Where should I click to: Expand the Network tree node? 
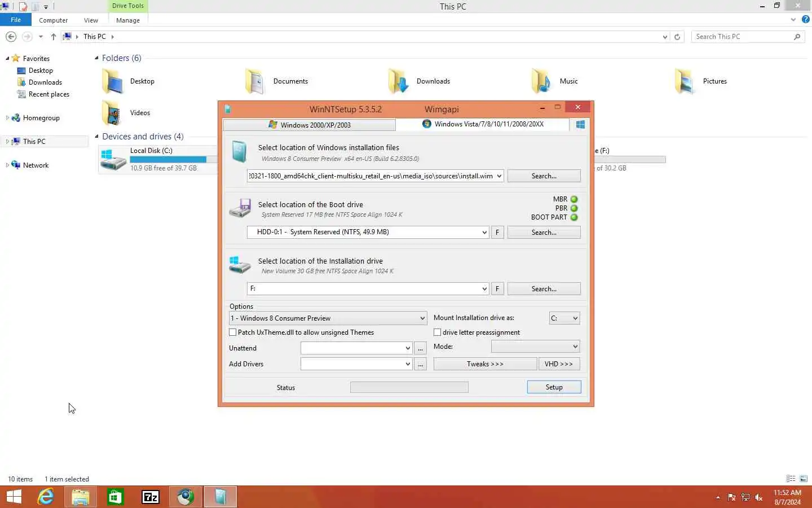click(x=7, y=165)
